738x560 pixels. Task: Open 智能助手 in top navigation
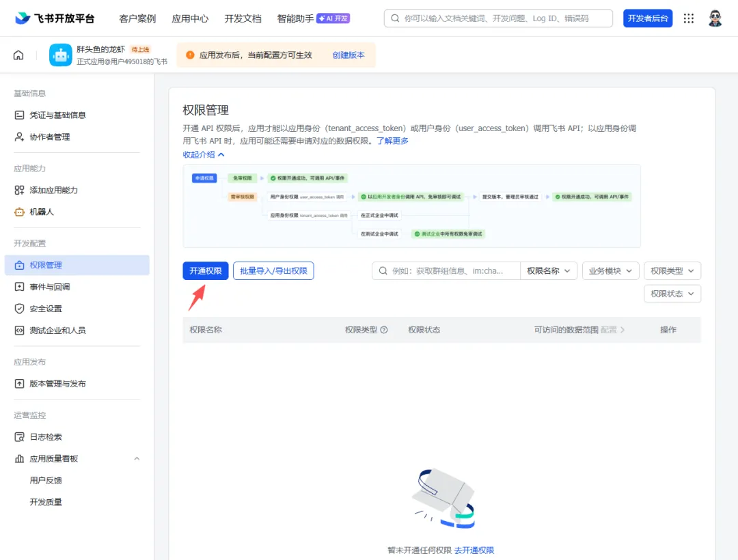pos(295,18)
